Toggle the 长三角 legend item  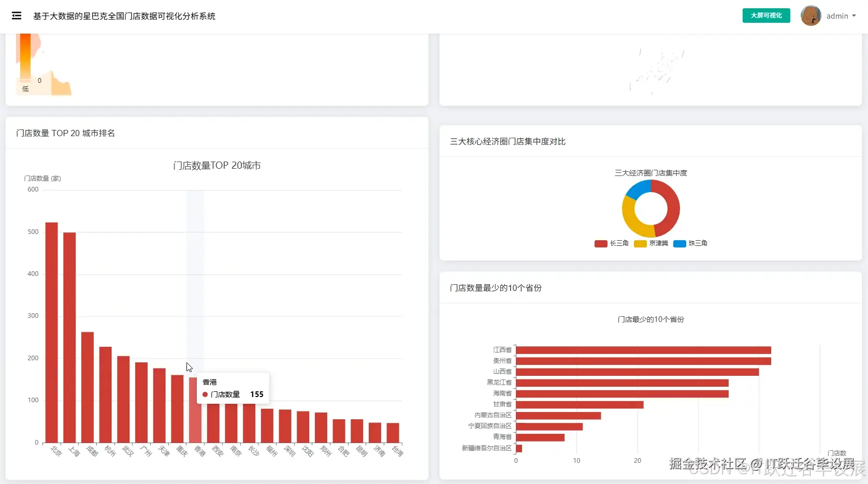pos(612,243)
